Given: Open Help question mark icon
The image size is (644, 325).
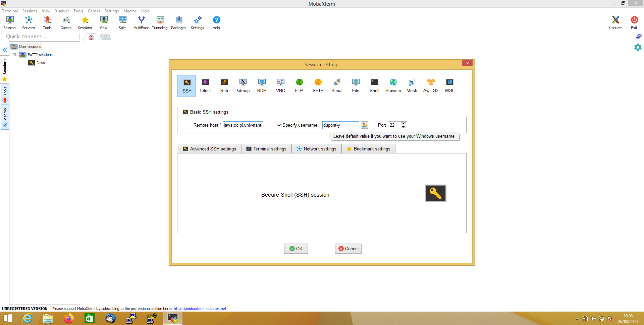Looking at the screenshot, I should tap(216, 23).
